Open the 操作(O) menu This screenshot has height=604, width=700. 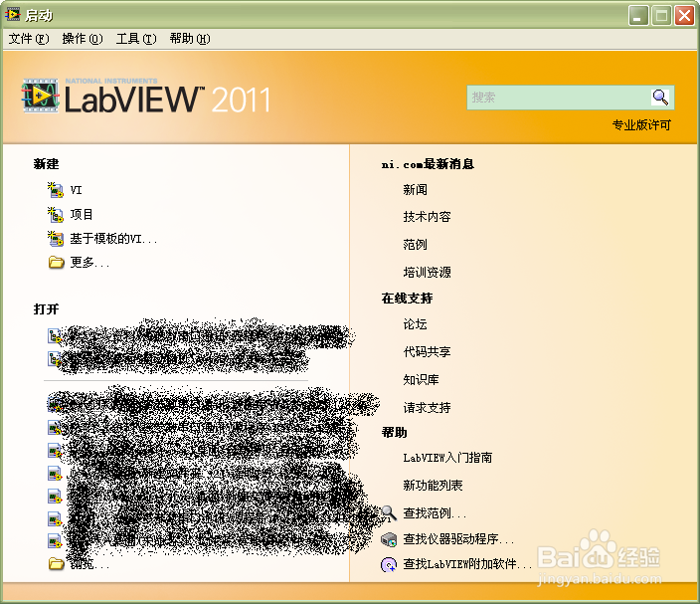pyautogui.click(x=83, y=39)
